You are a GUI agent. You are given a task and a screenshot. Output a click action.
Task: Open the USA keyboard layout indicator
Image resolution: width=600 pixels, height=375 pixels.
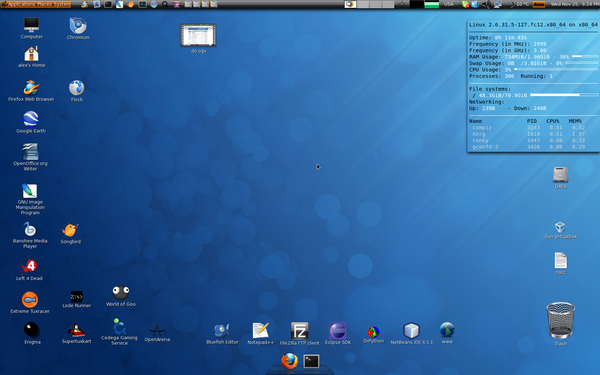click(448, 5)
